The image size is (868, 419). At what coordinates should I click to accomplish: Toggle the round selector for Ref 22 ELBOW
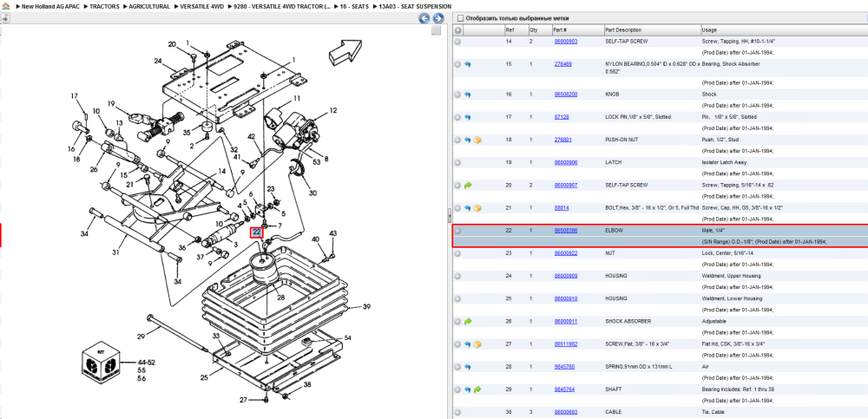(x=457, y=231)
